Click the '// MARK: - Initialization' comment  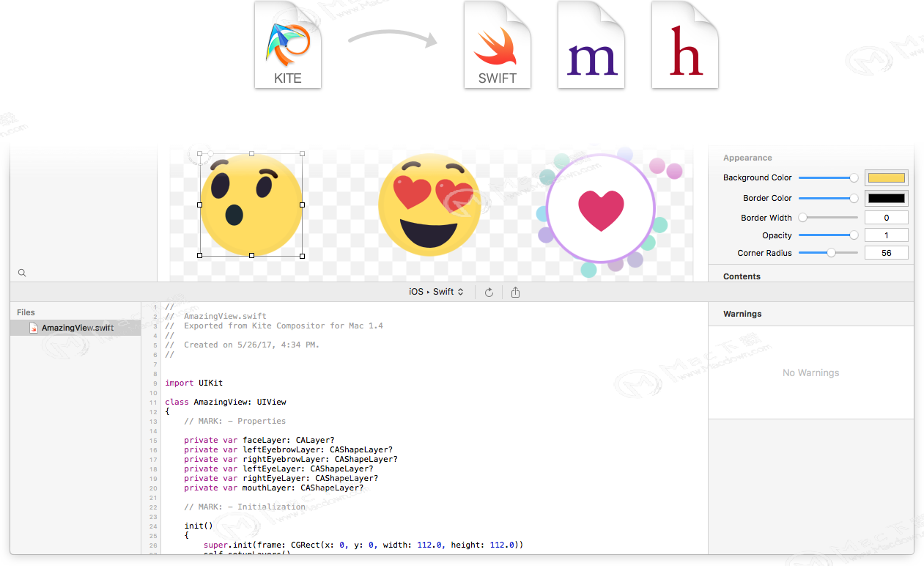click(x=245, y=507)
